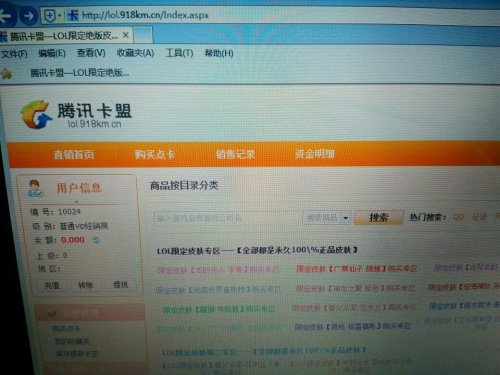Open the dropdown arrow beside shield icon

[x=60, y=15]
